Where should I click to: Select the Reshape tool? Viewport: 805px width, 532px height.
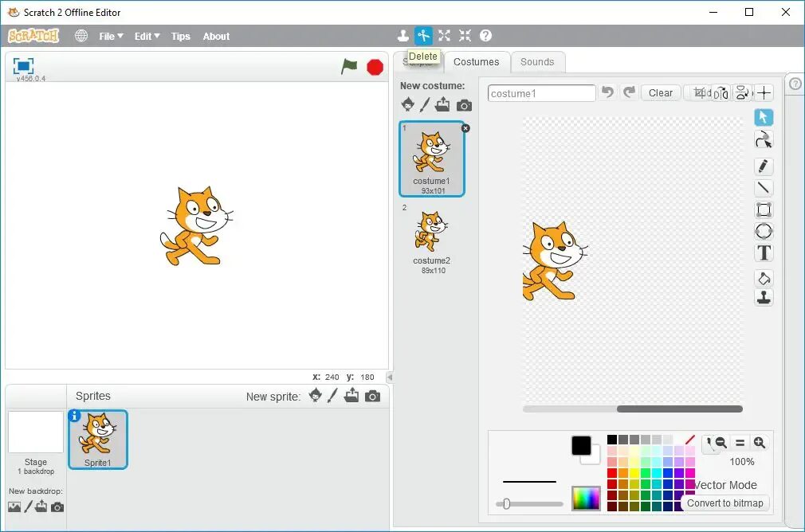coord(764,139)
